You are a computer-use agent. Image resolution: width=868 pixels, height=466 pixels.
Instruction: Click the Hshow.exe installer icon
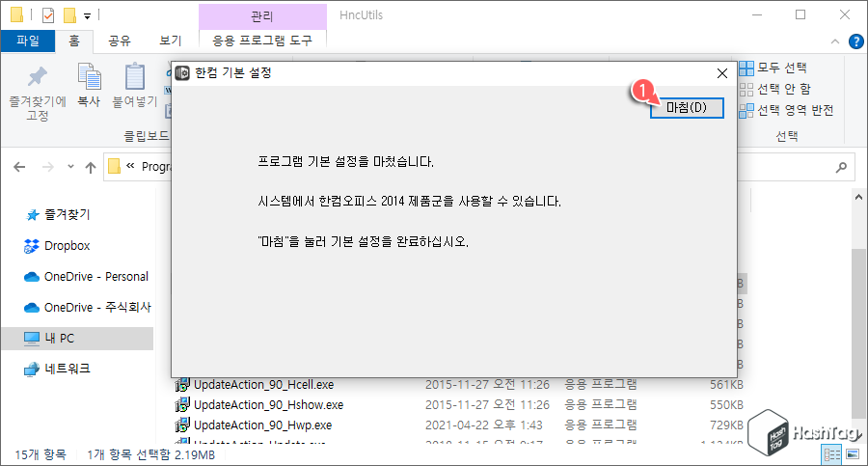(x=182, y=405)
